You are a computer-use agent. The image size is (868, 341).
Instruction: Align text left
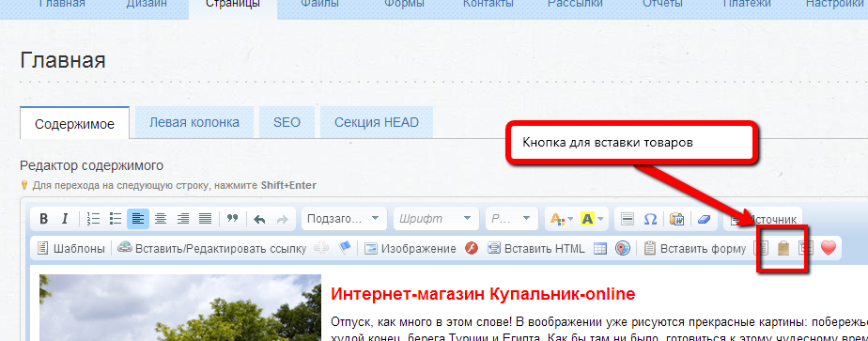(138, 219)
